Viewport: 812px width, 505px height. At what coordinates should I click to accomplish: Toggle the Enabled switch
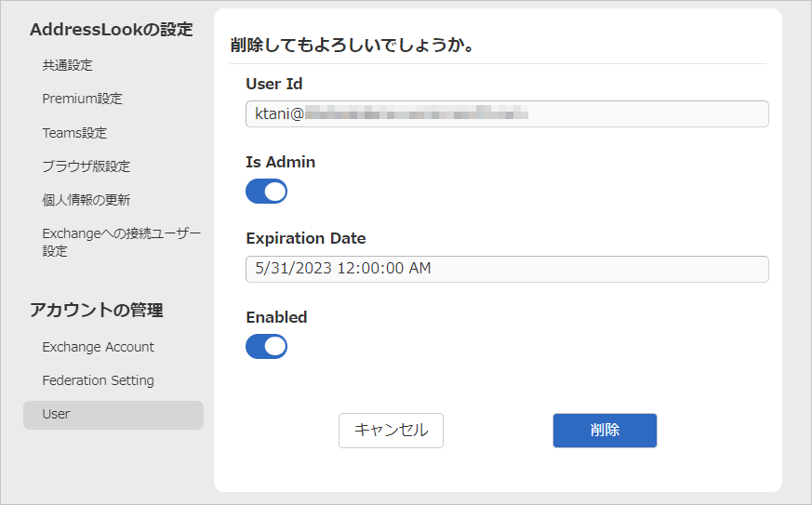266,347
